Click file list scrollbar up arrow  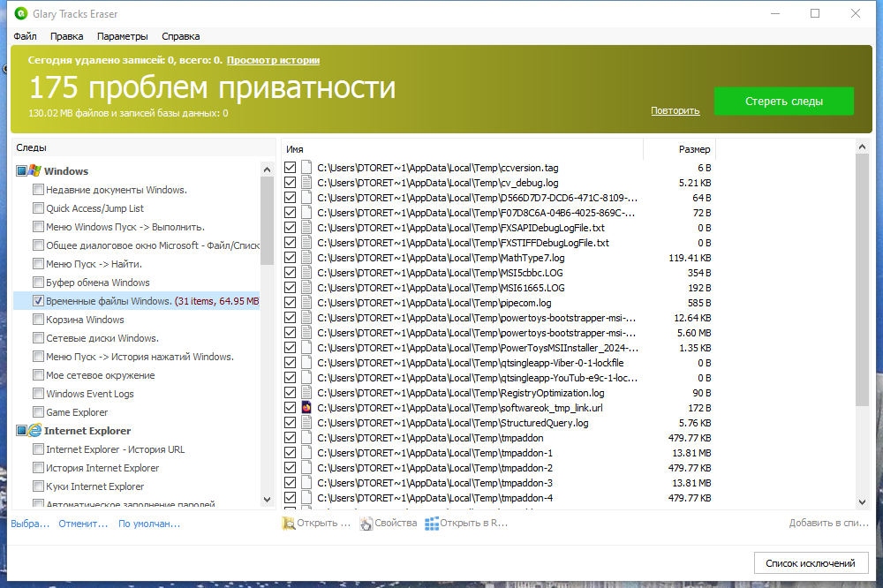862,147
